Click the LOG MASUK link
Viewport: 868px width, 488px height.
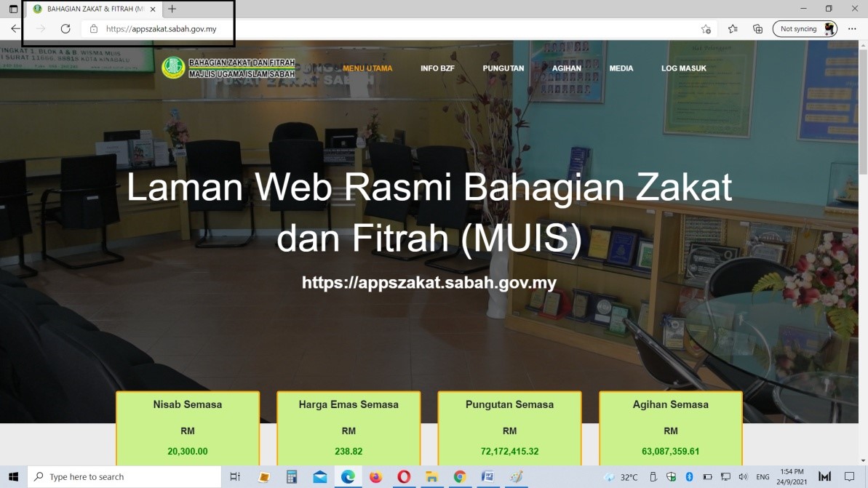[683, 68]
